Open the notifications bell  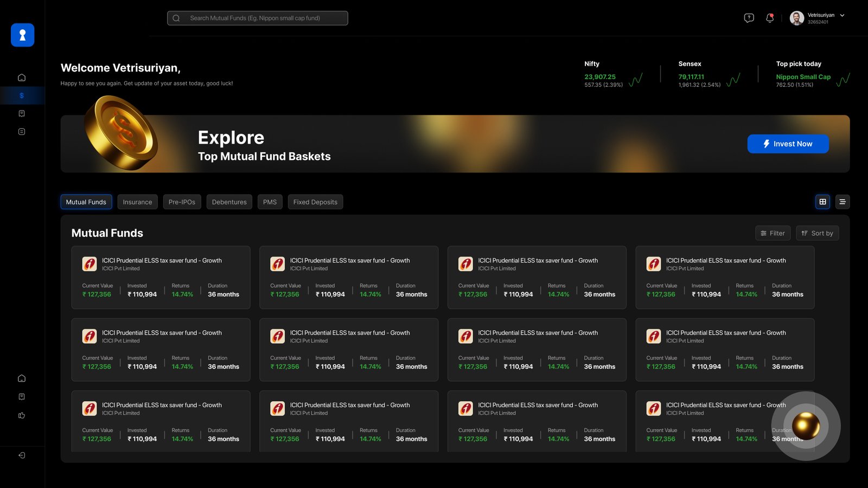click(x=770, y=18)
